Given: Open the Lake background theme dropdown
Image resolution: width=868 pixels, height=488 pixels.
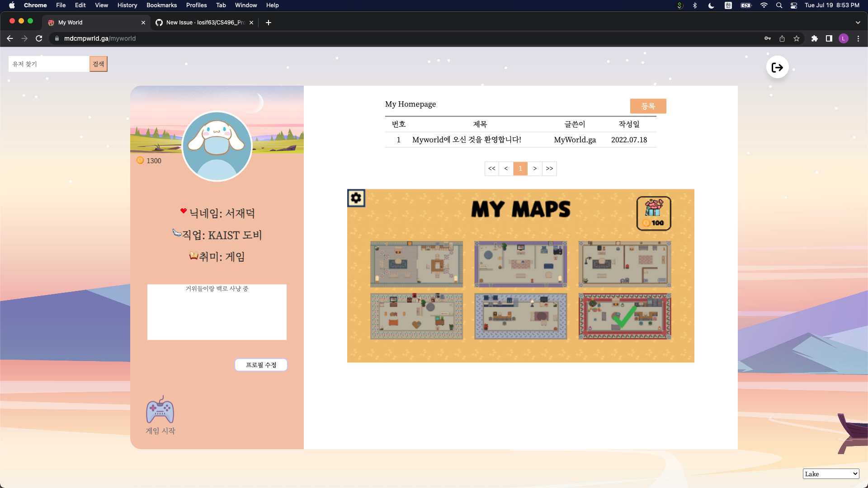Looking at the screenshot, I should pos(831,474).
